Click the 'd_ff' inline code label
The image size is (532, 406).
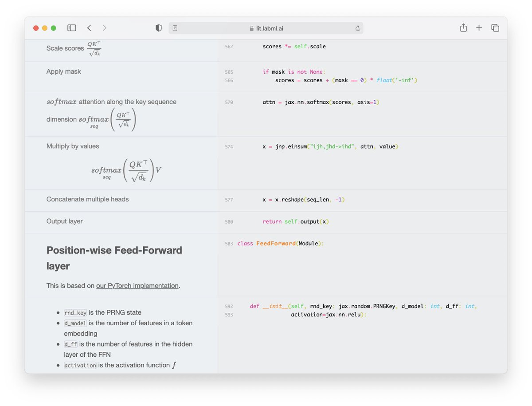tap(71, 344)
